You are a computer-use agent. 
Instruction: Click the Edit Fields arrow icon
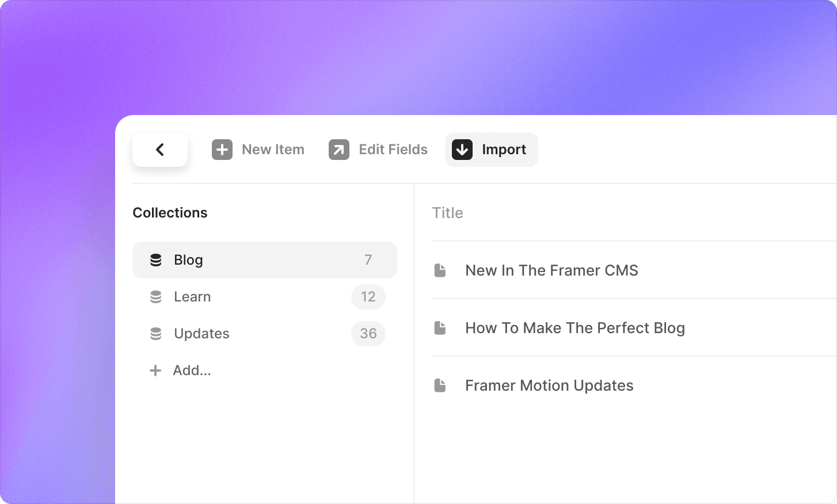coord(339,150)
